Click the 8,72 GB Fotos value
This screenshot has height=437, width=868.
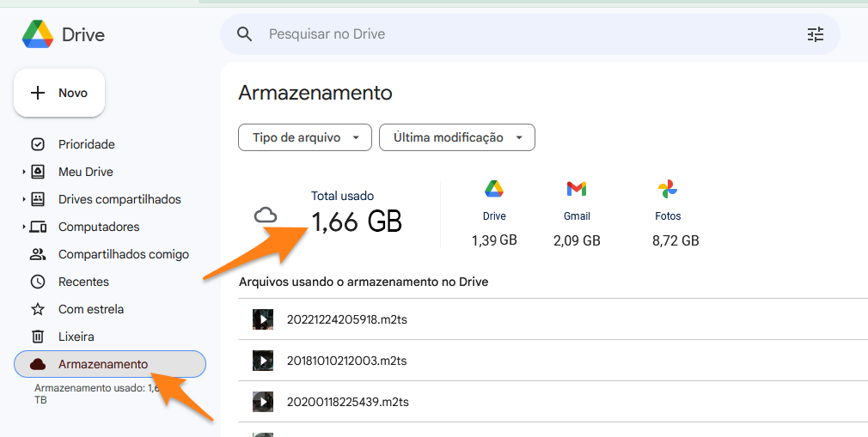tap(675, 240)
